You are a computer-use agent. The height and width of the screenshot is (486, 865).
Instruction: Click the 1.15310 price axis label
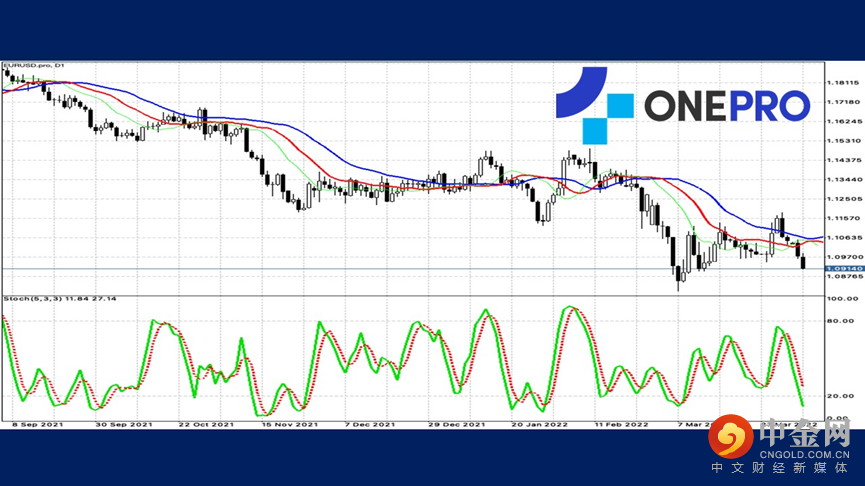841,141
